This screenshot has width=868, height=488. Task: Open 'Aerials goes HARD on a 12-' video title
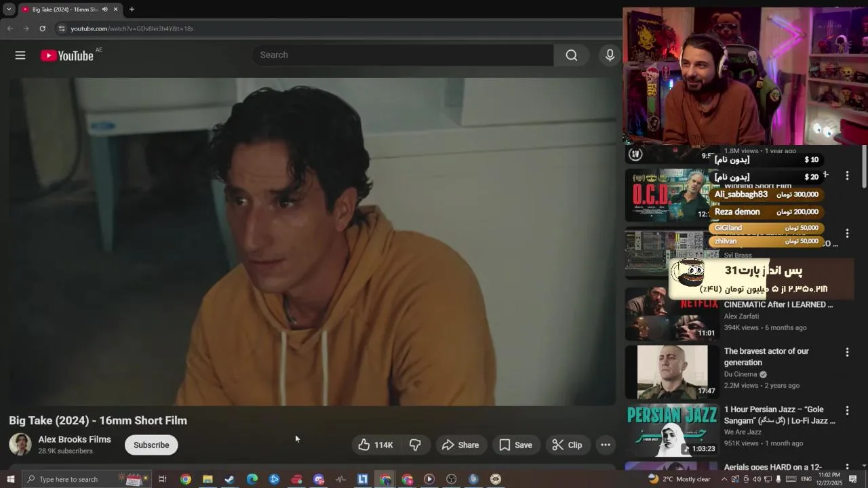pos(772,467)
